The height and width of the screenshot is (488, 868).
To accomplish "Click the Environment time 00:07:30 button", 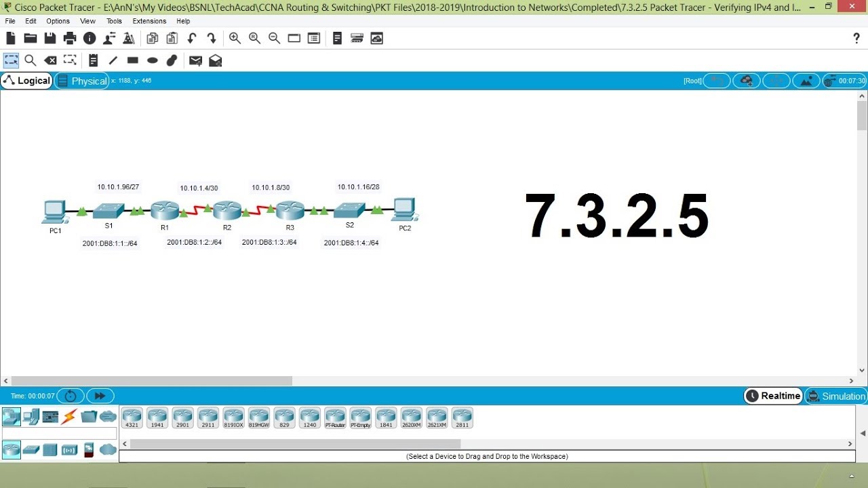I will point(844,81).
